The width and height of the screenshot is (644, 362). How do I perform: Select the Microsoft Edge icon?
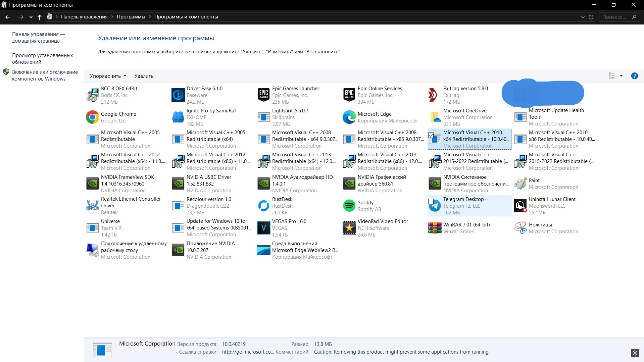coord(349,117)
